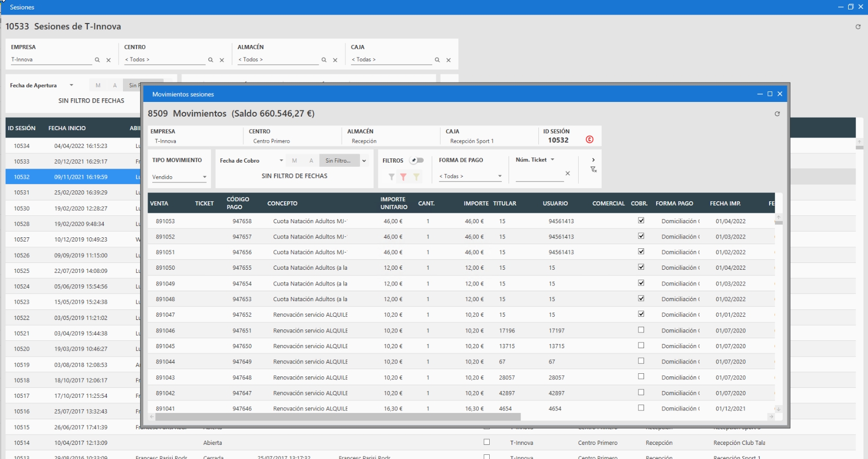The height and width of the screenshot is (459, 868).
Task: Select session row 10531
Action: click(73, 192)
